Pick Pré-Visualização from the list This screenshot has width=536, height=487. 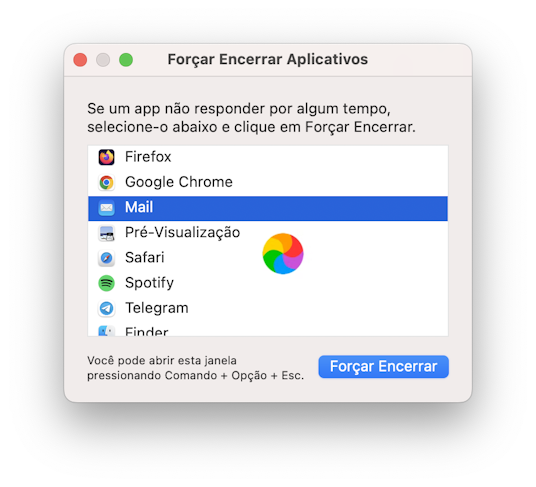[268, 233]
